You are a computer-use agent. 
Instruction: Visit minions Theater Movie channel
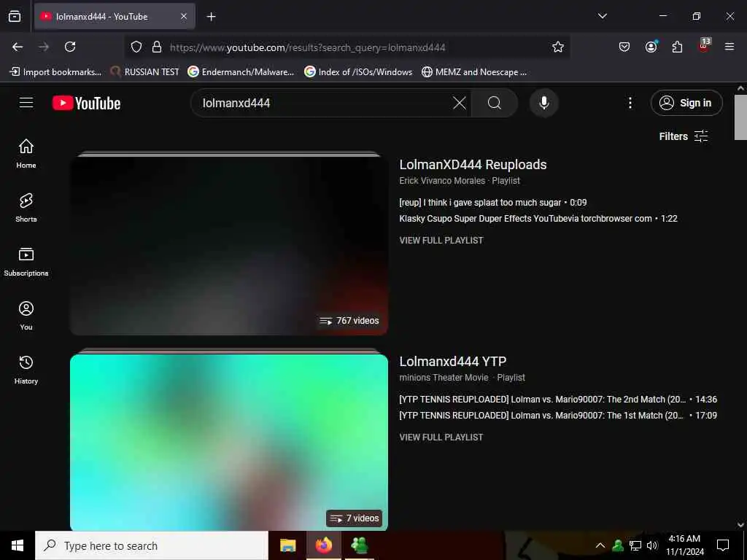click(444, 378)
